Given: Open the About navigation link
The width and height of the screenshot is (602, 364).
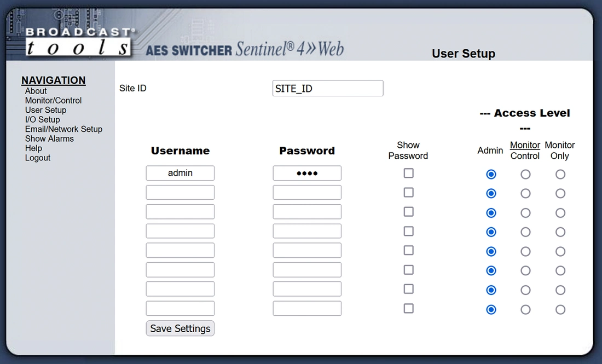Looking at the screenshot, I should tap(36, 91).
